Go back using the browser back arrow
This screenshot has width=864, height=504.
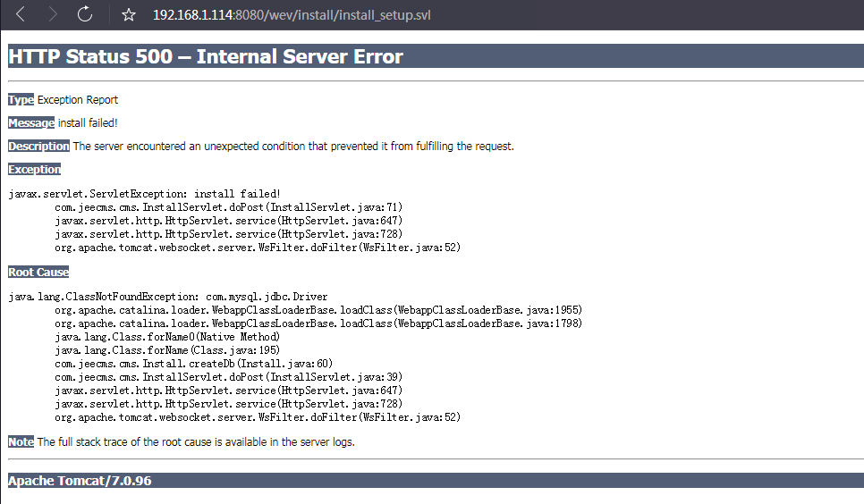[x=21, y=14]
